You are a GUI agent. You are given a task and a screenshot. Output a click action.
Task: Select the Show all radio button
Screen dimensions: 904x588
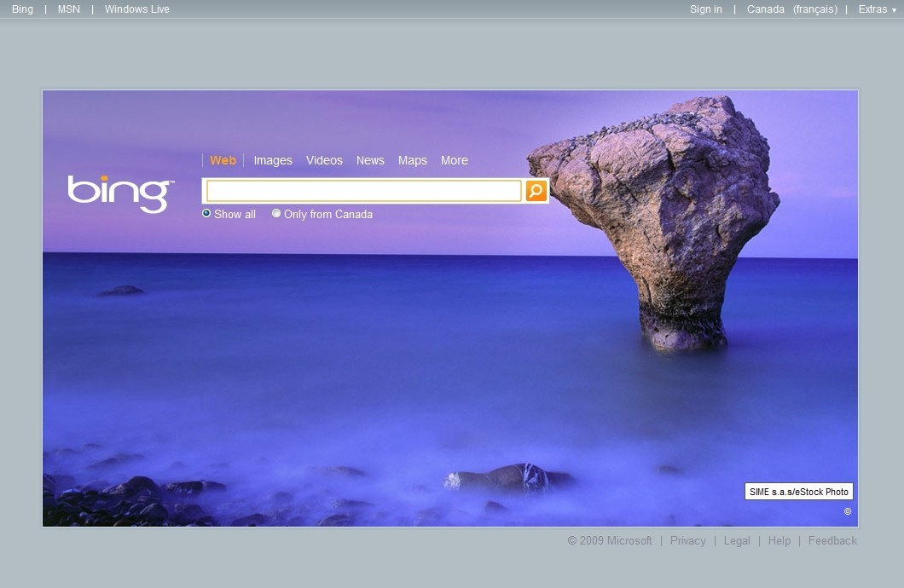pos(206,214)
